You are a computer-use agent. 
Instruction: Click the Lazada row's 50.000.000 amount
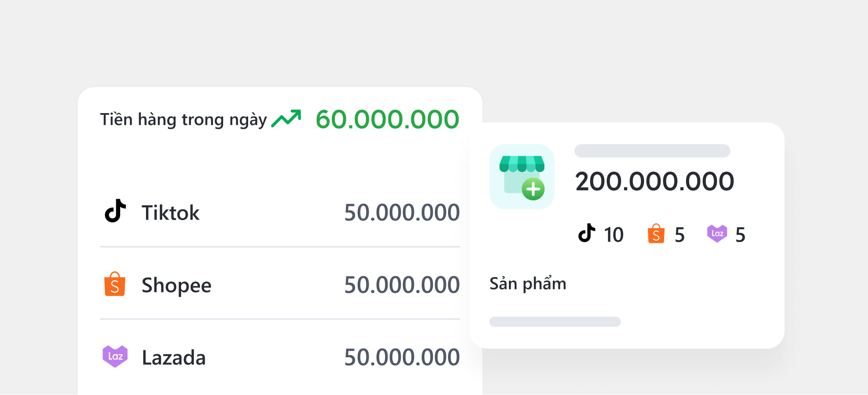tap(402, 358)
